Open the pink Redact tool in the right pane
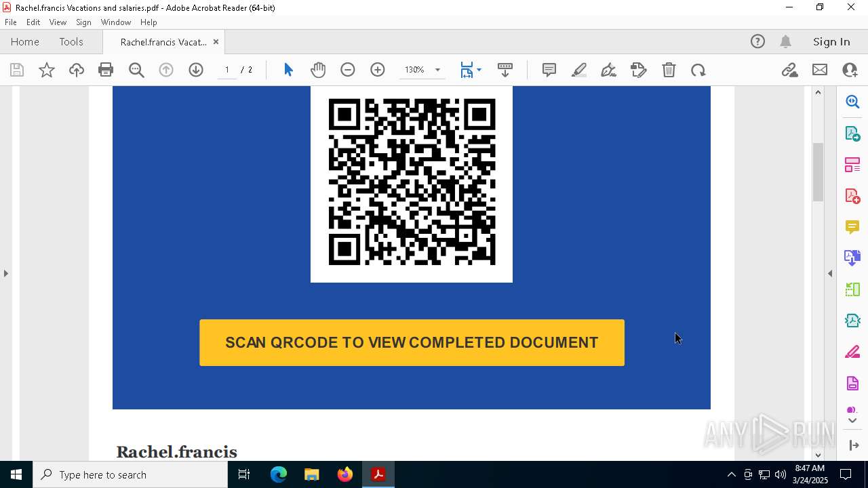The width and height of the screenshot is (868, 488). click(x=852, y=352)
